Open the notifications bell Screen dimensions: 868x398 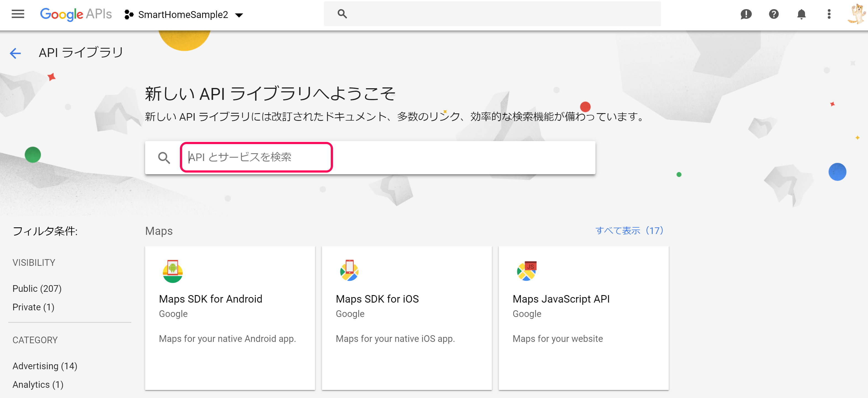[801, 14]
